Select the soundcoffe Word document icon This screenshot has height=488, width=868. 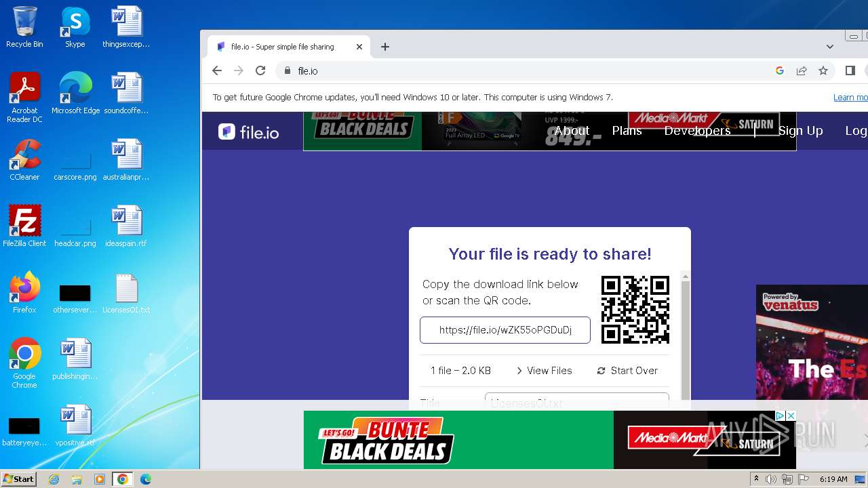pyautogui.click(x=126, y=94)
